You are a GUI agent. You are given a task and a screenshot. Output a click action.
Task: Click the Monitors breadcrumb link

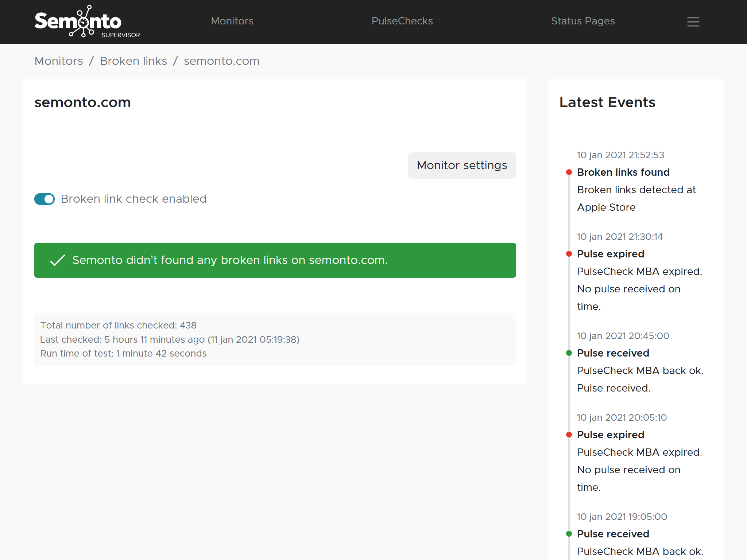point(59,61)
